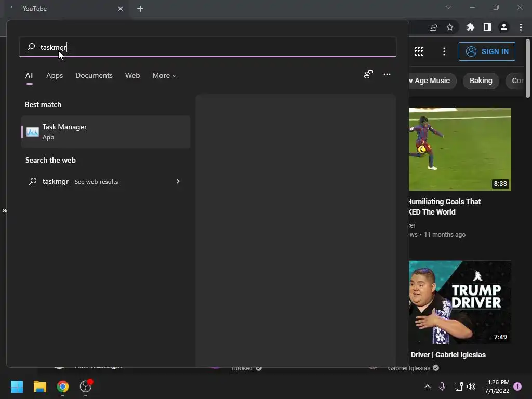Click the search box magnifier icon

pyautogui.click(x=31, y=47)
